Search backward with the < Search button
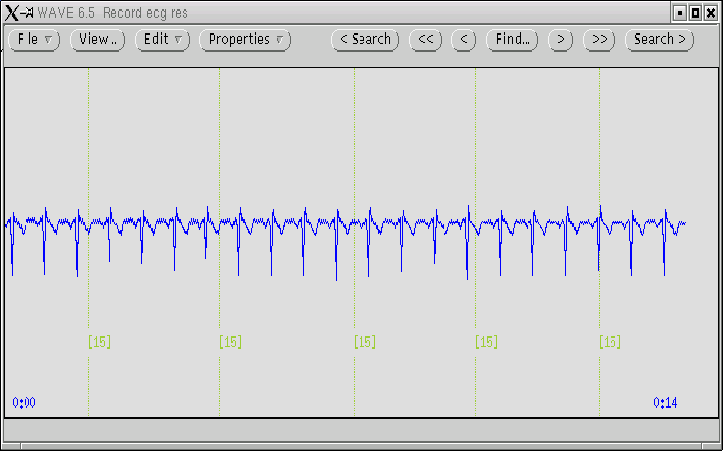The width and height of the screenshot is (723, 451). click(365, 40)
